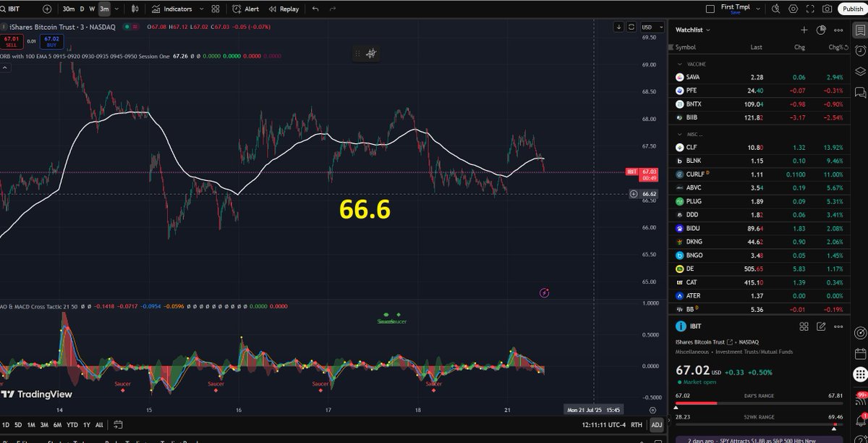Open the Indicators dialog
Image resolution: width=868 pixels, height=443 pixels.
click(172, 9)
